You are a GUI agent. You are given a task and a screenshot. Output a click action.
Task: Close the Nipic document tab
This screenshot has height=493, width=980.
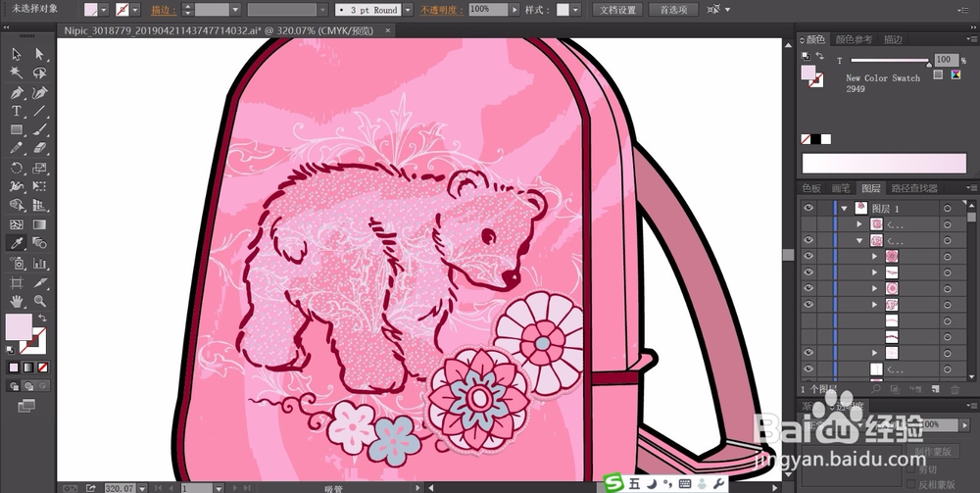(x=388, y=30)
